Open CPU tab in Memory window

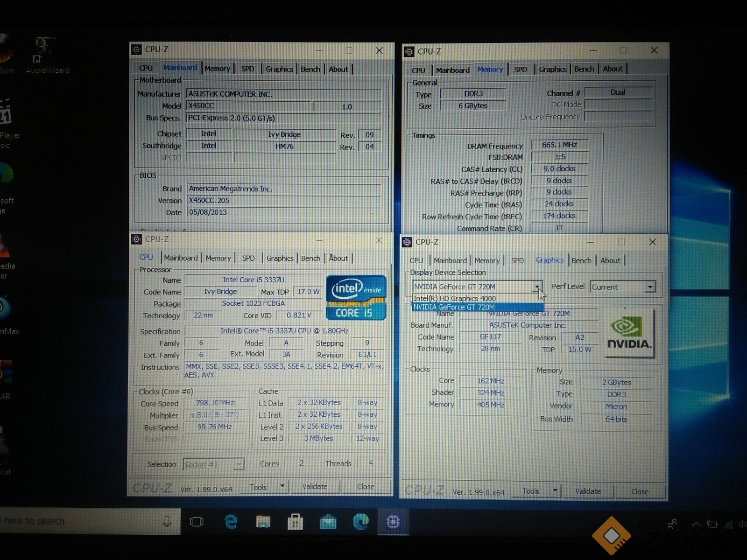click(x=418, y=70)
